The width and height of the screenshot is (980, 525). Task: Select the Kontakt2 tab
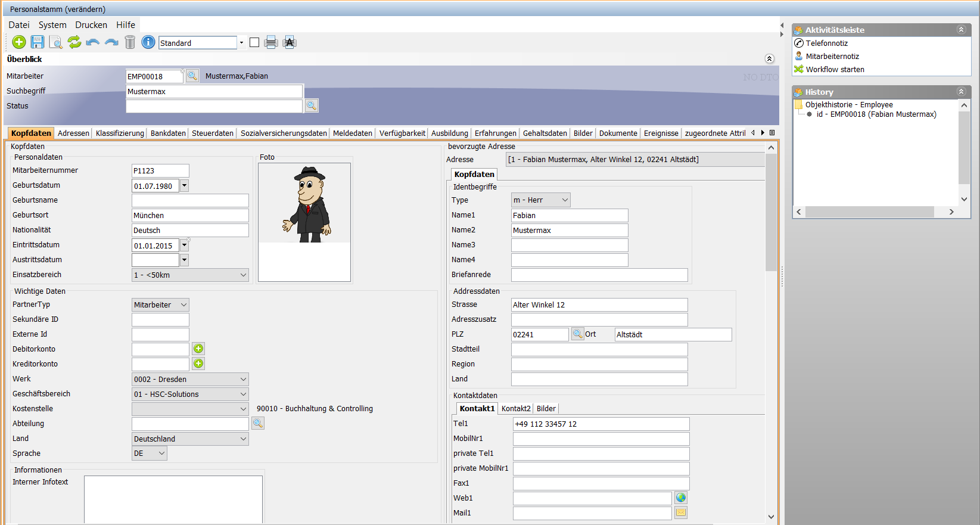[x=516, y=409]
